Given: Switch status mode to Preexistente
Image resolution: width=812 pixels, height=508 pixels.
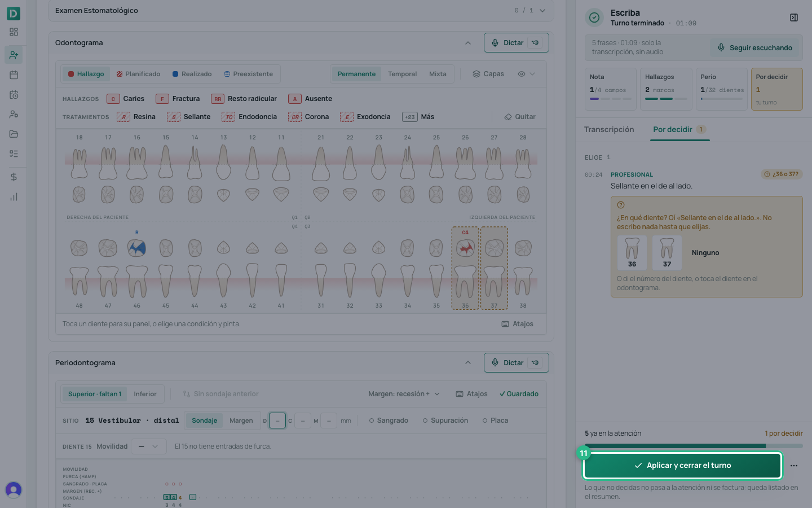Looking at the screenshot, I should pos(249,74).
